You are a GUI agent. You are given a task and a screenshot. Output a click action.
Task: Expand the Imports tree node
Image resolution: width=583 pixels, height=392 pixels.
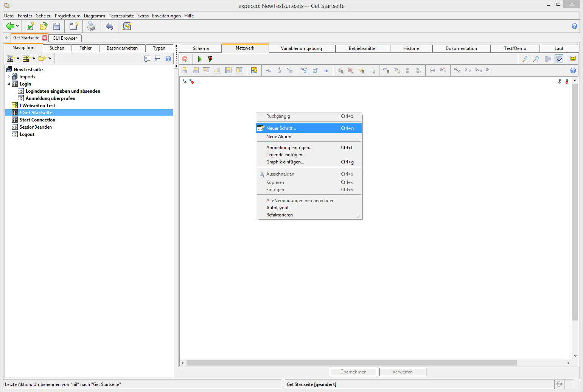pos(9,77)
